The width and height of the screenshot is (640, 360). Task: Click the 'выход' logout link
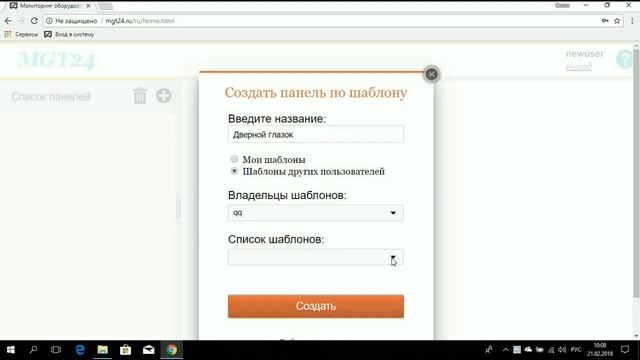(579, 67)
